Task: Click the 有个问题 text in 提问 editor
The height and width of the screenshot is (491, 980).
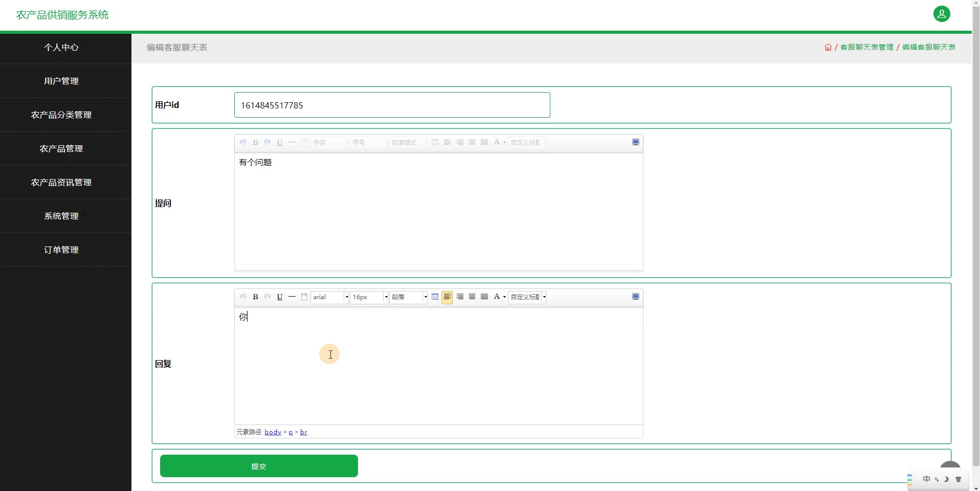Action: point(255,163)
